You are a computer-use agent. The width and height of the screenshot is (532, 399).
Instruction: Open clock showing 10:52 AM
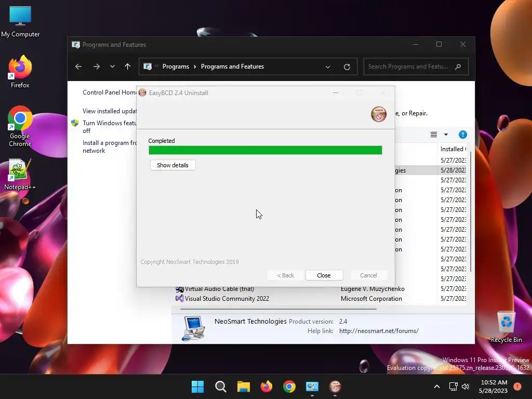coord(494,387)
